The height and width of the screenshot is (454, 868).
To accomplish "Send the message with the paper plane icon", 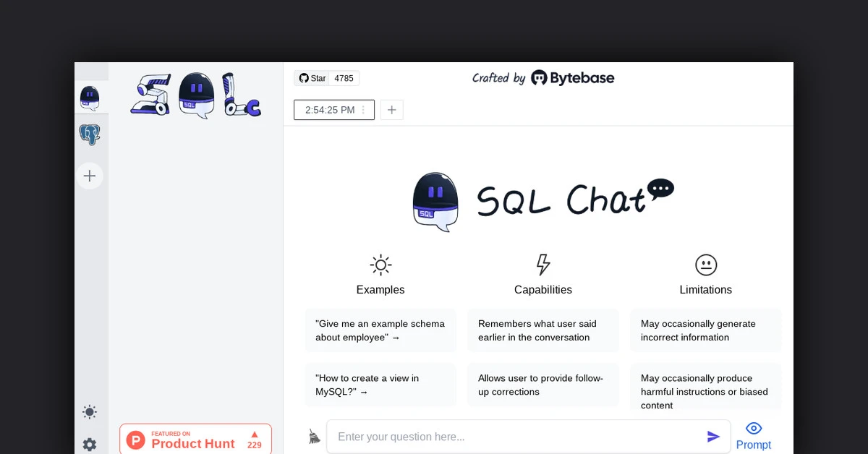I will pos(714,437).
